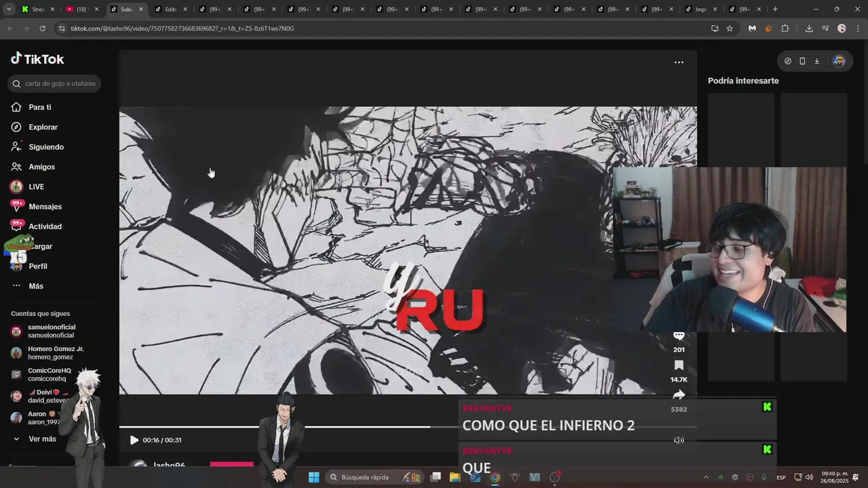Toggle video volume speaker icon
This screenshot has height=488, width=868.
[x=679, y=440]
